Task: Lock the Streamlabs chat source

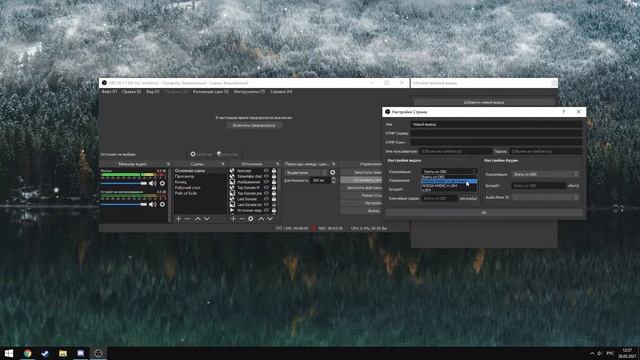Action: [274, 176]
